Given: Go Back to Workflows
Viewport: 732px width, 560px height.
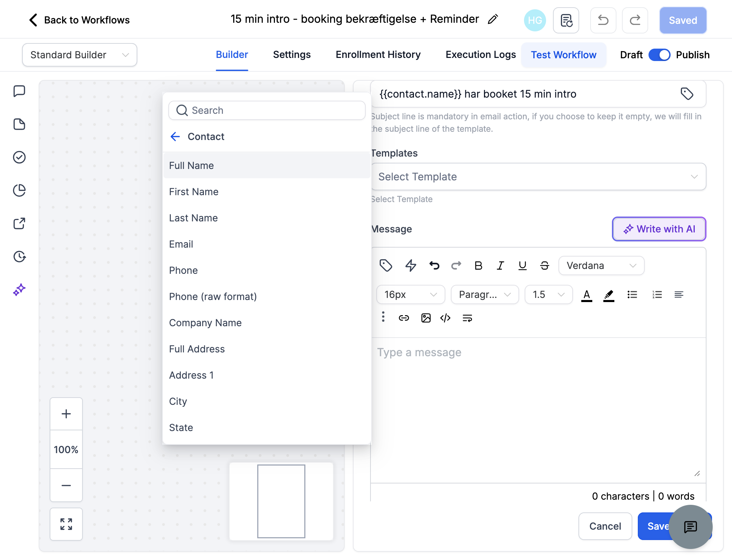Looking at the screenshot, I should click(79, 20).
